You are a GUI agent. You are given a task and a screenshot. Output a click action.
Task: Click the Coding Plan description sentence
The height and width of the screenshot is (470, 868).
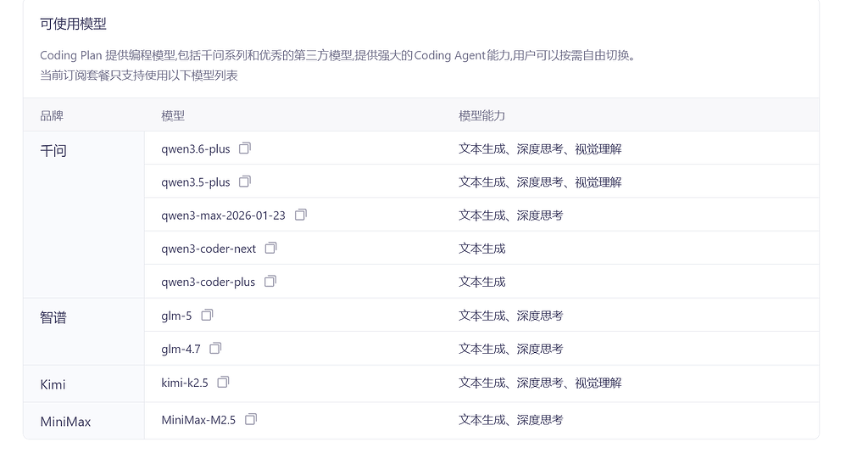click(337, 55)
